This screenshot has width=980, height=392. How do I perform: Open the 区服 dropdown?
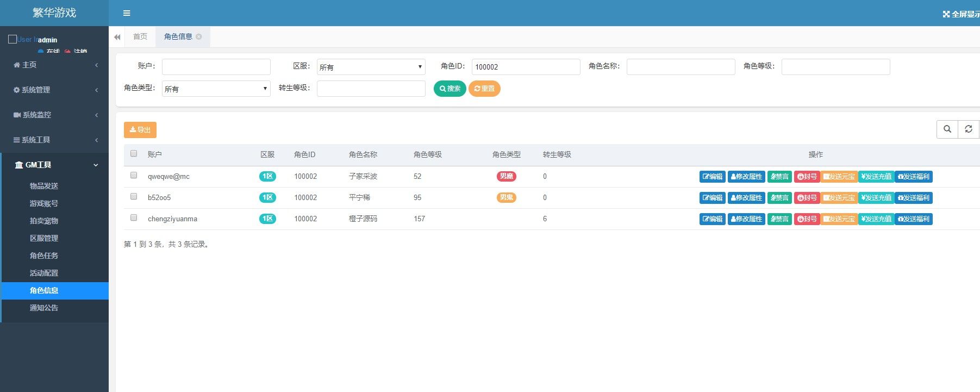[x=371, y=67]
